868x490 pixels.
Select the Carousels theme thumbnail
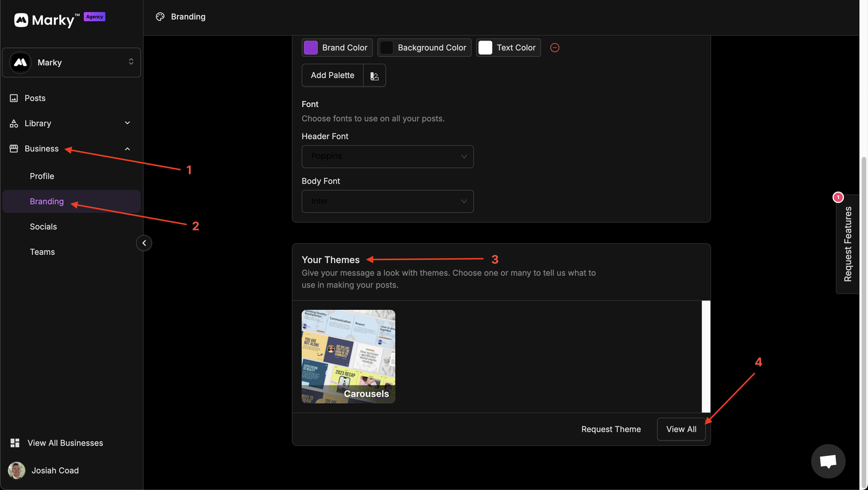point(348,356)
